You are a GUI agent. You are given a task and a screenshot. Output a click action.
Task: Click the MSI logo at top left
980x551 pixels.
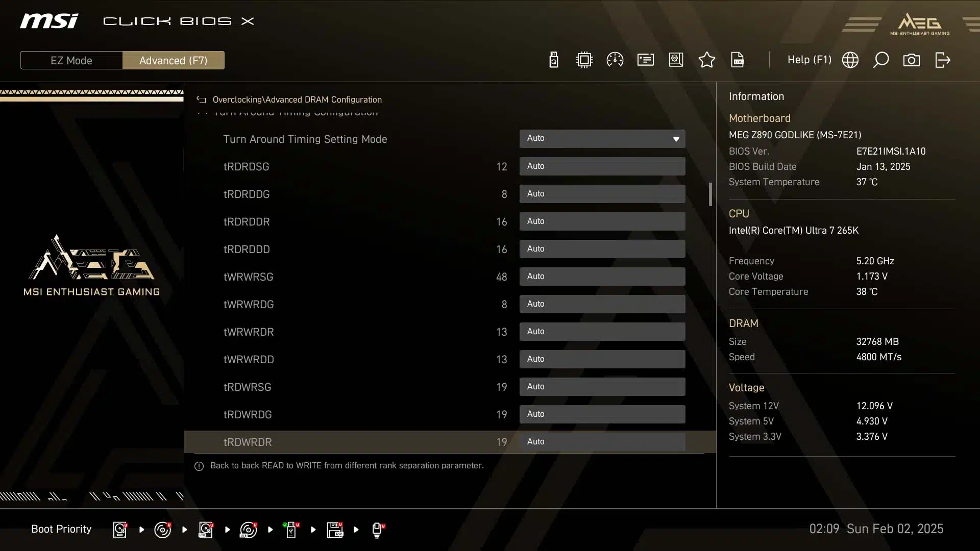point(49,21)
